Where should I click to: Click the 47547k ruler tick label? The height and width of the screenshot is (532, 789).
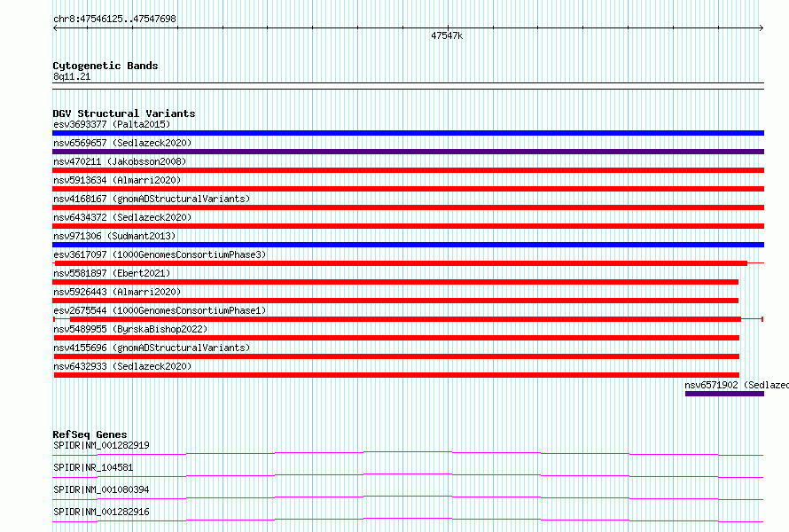pos(447,35)
